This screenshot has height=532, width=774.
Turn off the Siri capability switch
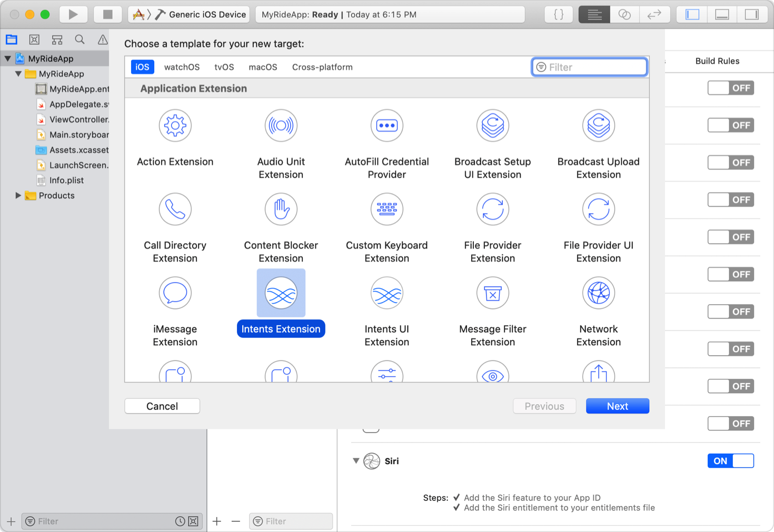(x=730, y=460)
